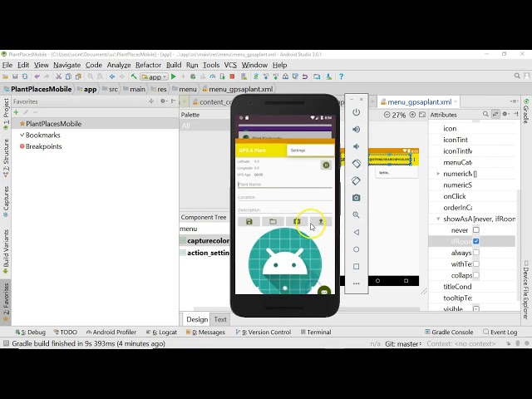Viewport: 532px width, 399px height.
Task: Click the Cut scissors icon
Action: tap(59, 76)
